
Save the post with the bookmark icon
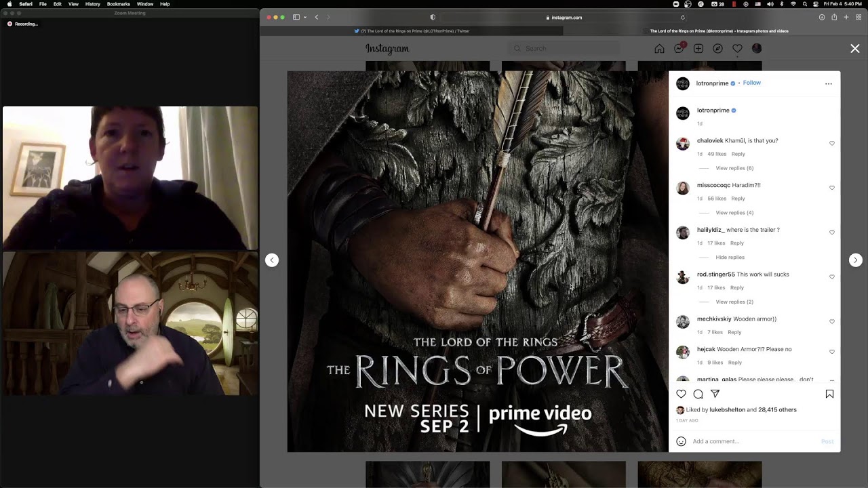(829, 394)
